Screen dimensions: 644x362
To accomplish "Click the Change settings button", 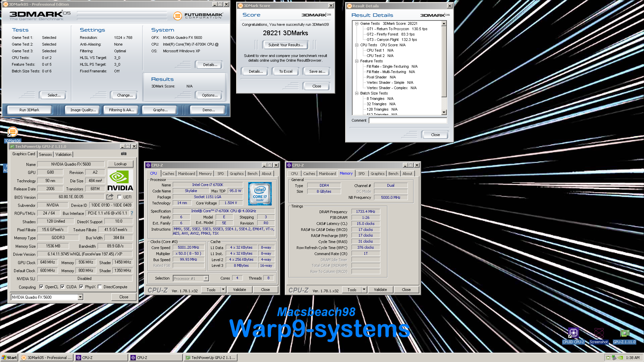I will pyautogui.click(x=125, y=95).
